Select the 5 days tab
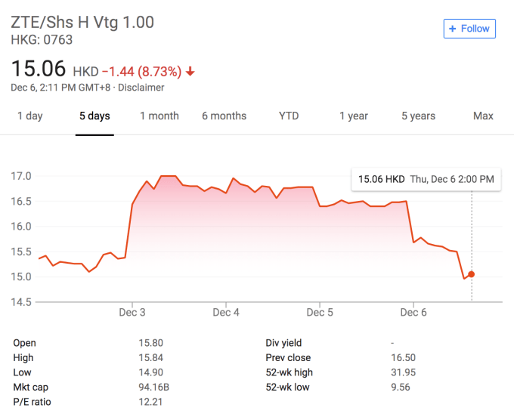This screenshot has height=420, width=514. pyautogui.click(x=94, y=116)
